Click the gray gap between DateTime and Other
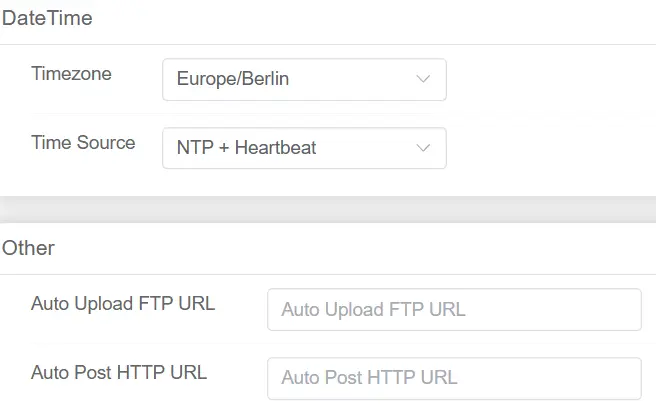 click(328, 209)
